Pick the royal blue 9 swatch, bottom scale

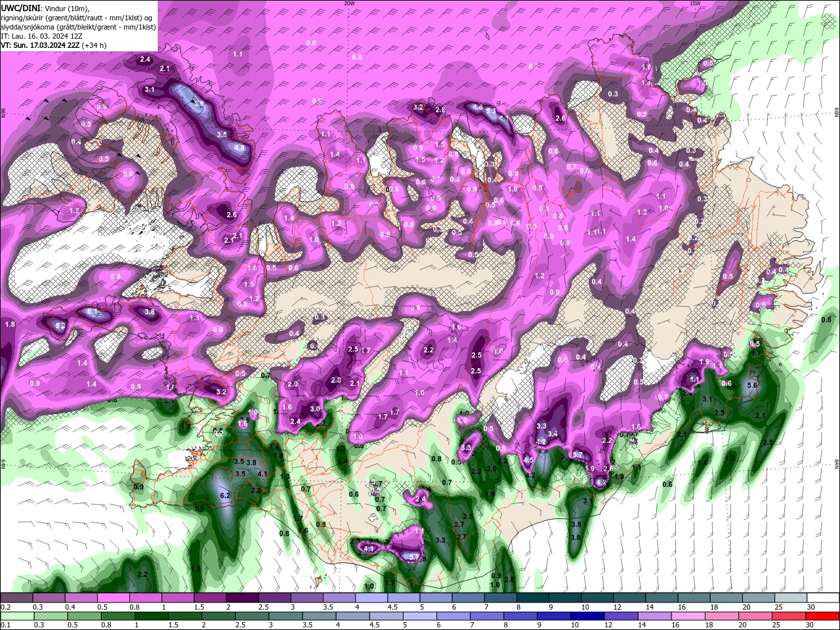(x=555, y=616)
